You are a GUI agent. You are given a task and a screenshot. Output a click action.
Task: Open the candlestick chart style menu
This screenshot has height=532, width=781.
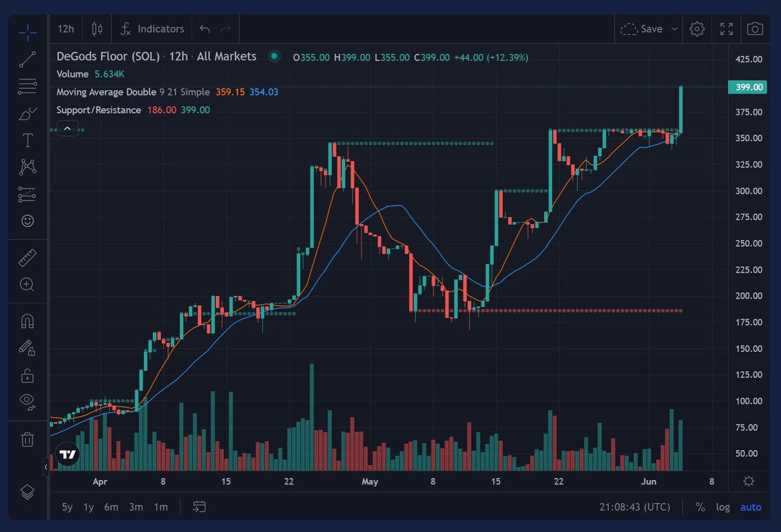(98, 29)
